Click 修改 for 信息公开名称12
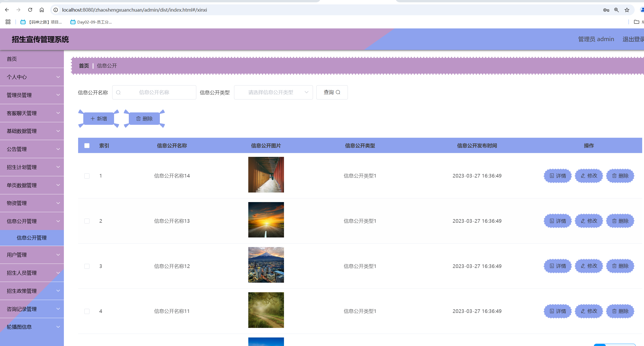 click(589, 266)
